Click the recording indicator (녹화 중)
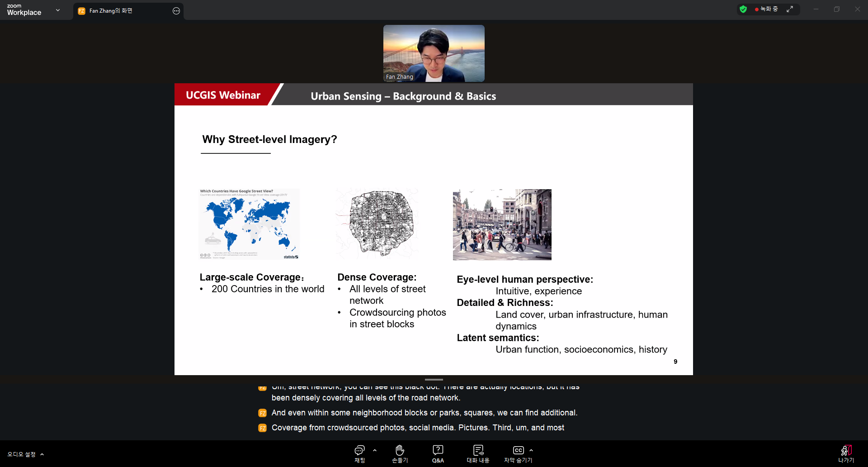The width and height of the screenshot is (868, 467). 766,9
